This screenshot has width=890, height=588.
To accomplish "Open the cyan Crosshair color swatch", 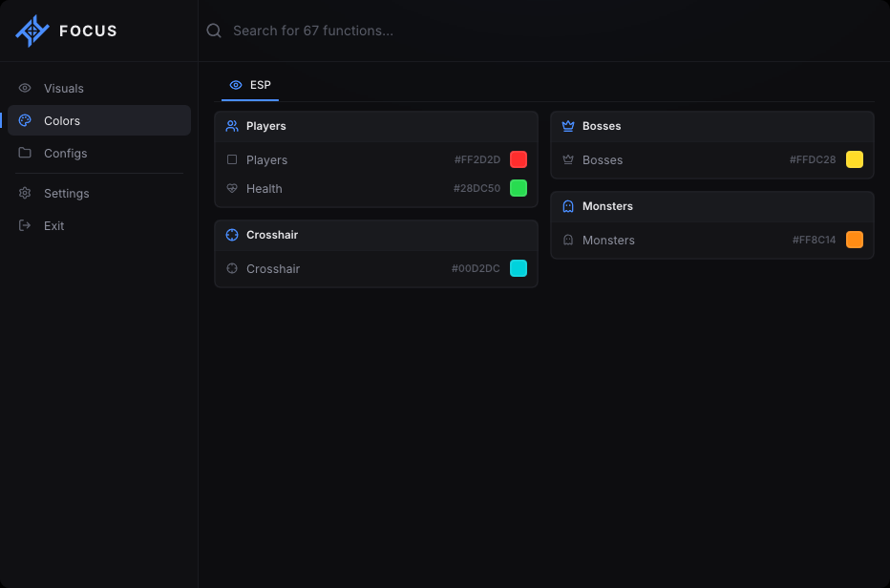I will (519, 268).
